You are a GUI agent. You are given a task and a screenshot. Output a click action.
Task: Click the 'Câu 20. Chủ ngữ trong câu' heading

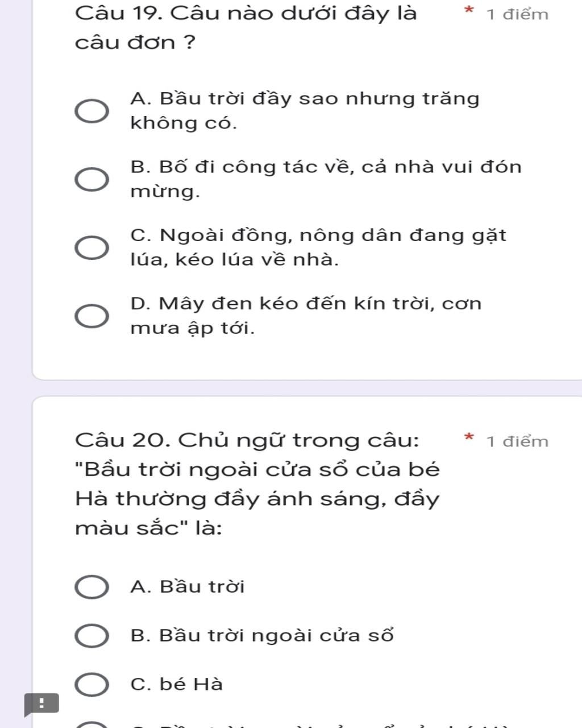pos(247,440)
